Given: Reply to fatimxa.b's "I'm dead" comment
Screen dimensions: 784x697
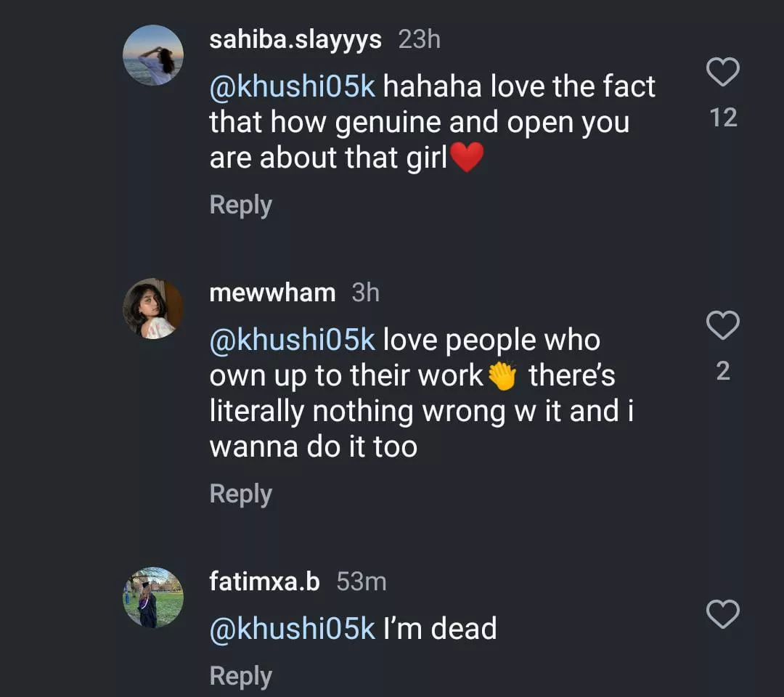Looking at the screenshot, I should click(240, 676).
